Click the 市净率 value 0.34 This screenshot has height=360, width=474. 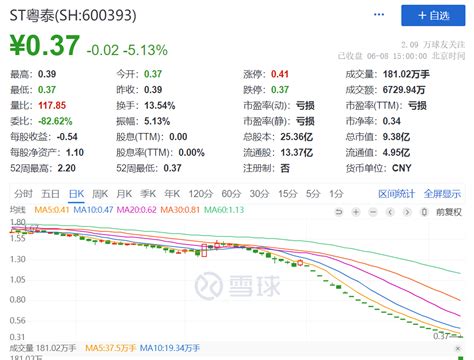(392, 121)
